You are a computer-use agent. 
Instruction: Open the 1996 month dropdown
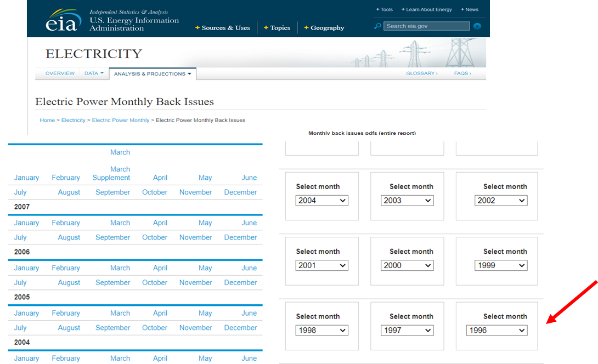click(497, 330)
